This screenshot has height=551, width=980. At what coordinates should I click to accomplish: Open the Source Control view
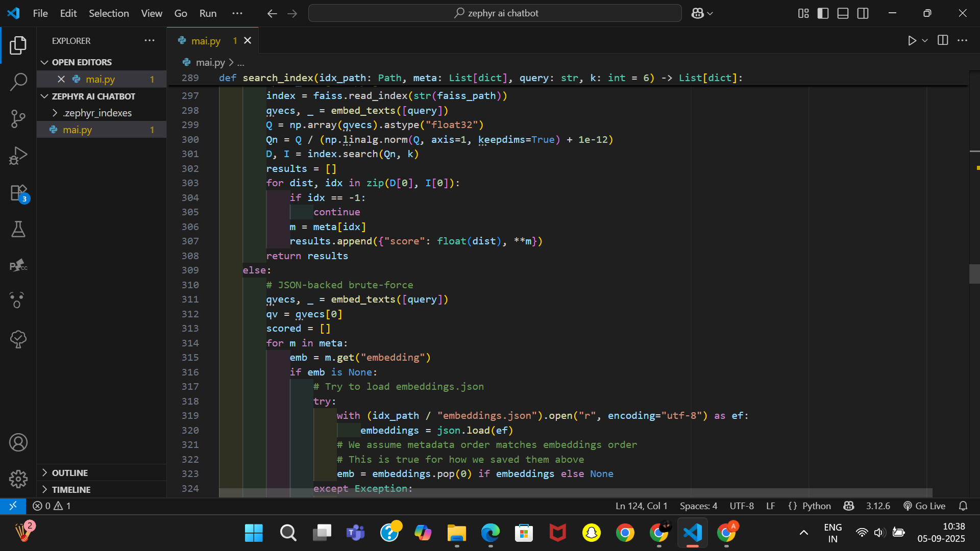click(x=18, y=118)
